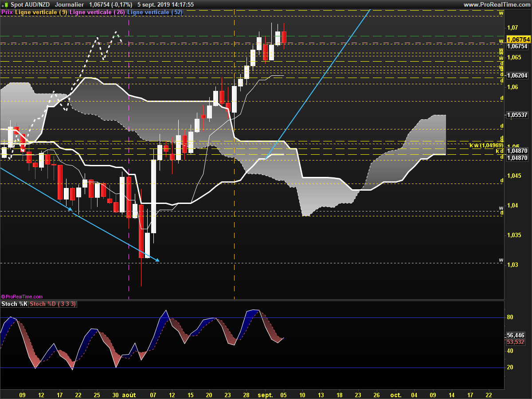Viewport: 532px width, 399px height.
Task: Select the Ligne verticale (9) label
Action: [41, 12]
